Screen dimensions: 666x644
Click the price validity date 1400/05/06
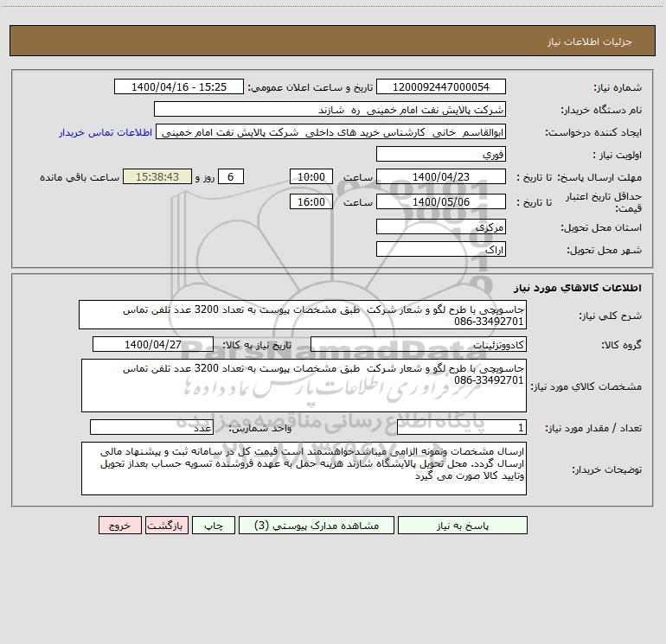(x=441, y=201)
